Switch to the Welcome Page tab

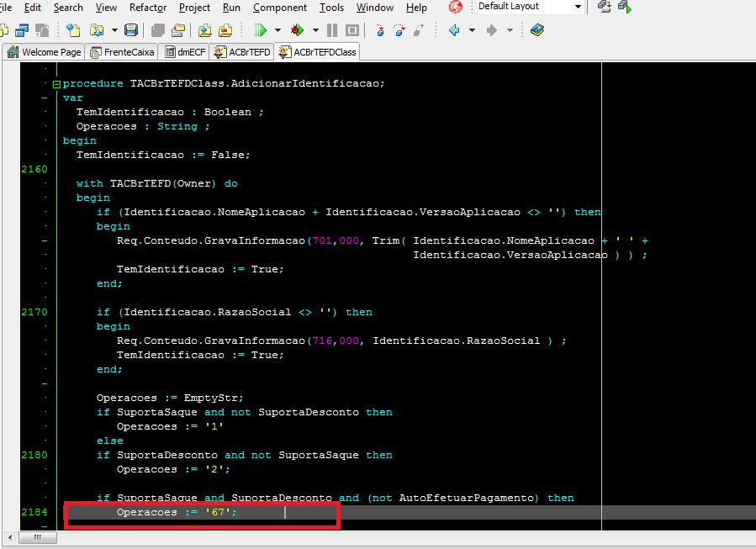[44, 52]
